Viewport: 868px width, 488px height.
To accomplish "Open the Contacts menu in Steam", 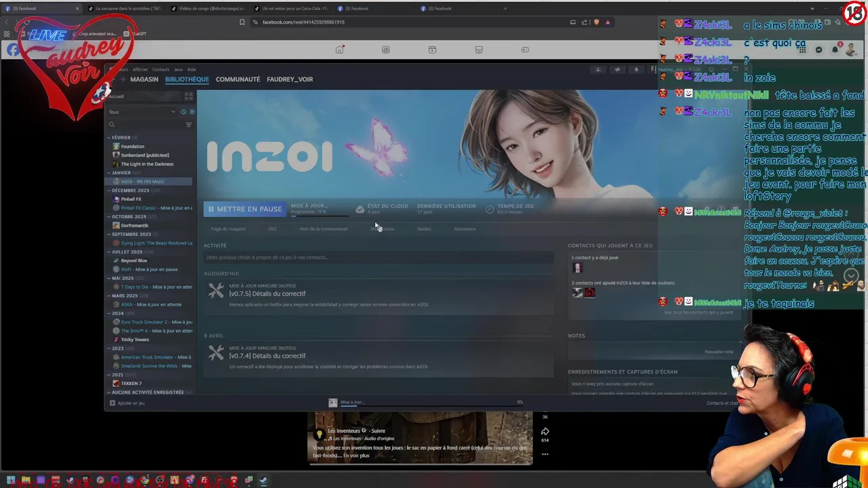I will coord(161,69).
